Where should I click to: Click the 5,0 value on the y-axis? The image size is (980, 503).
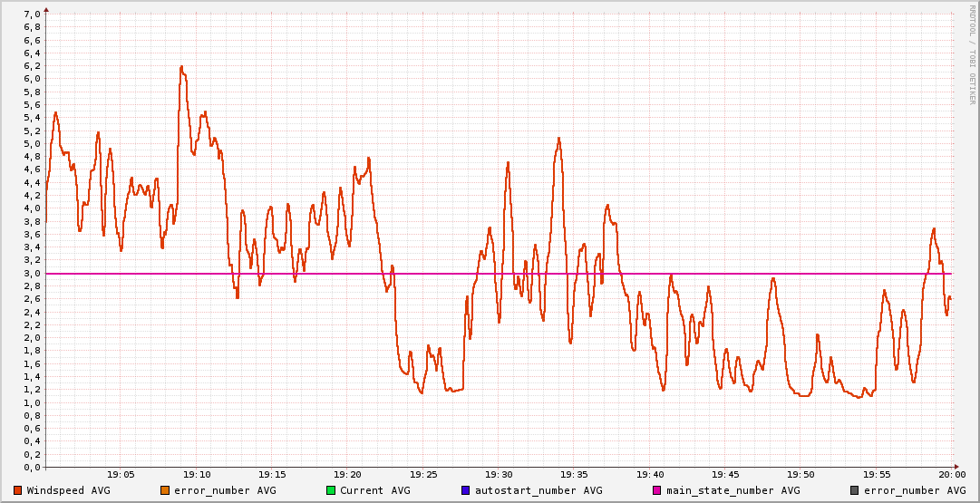32,143
